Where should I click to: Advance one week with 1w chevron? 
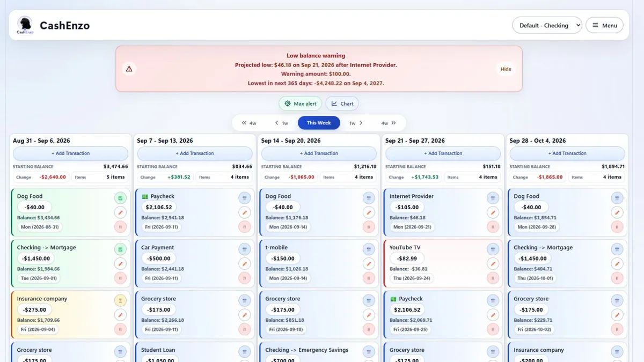(x=356, y=123)
